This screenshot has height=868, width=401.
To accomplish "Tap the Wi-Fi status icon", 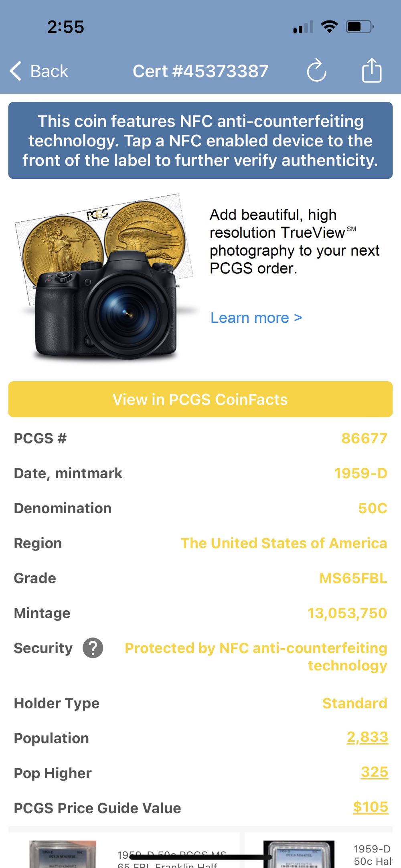I will click(329, 27).
